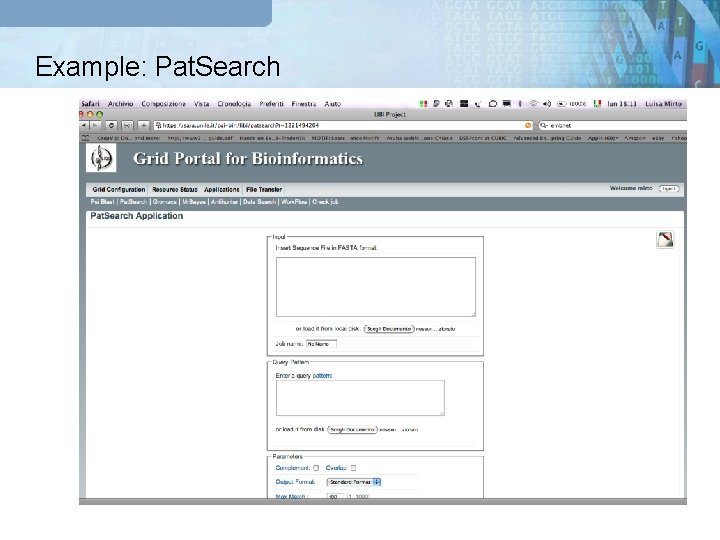Open the Data Search link
This screenshot has width=720, height=540.
point(259,202)
